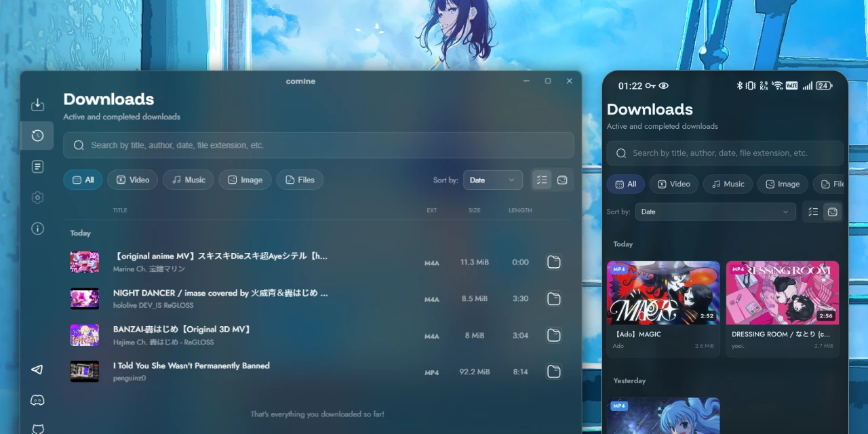The height and width of the screenshot is (434, 868).
Task: Click the LENGTH column header
Action: [x=520, y=210]
